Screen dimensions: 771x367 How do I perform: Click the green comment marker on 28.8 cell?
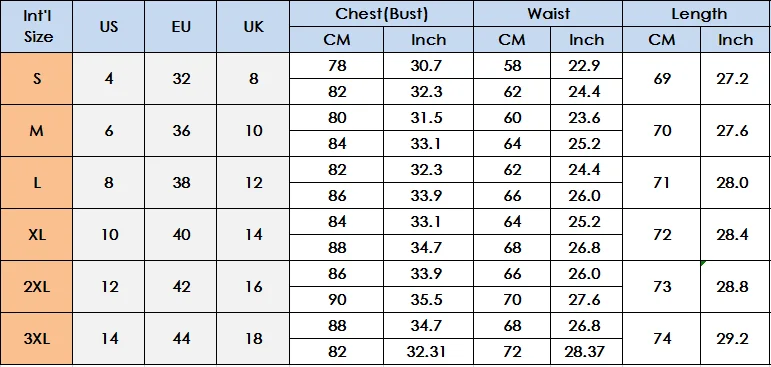coord(703,264)
